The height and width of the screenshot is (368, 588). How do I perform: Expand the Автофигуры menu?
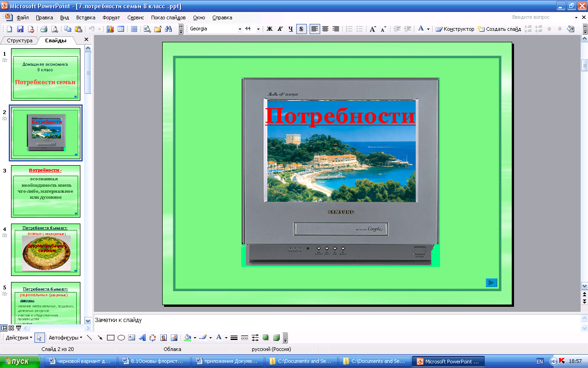(65, 338)
